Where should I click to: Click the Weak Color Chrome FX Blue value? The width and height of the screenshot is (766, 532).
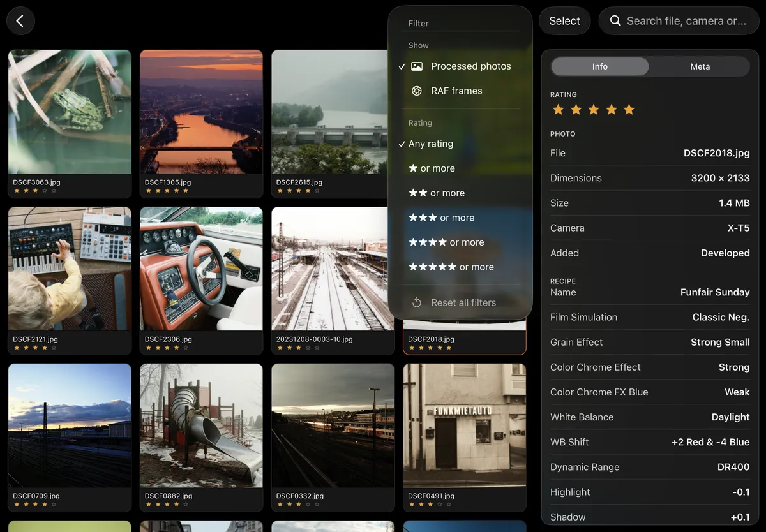737,392
